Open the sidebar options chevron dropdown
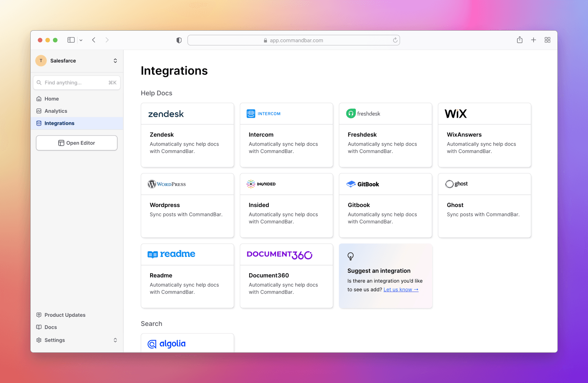The image size is (588, 383). (81, 40)
